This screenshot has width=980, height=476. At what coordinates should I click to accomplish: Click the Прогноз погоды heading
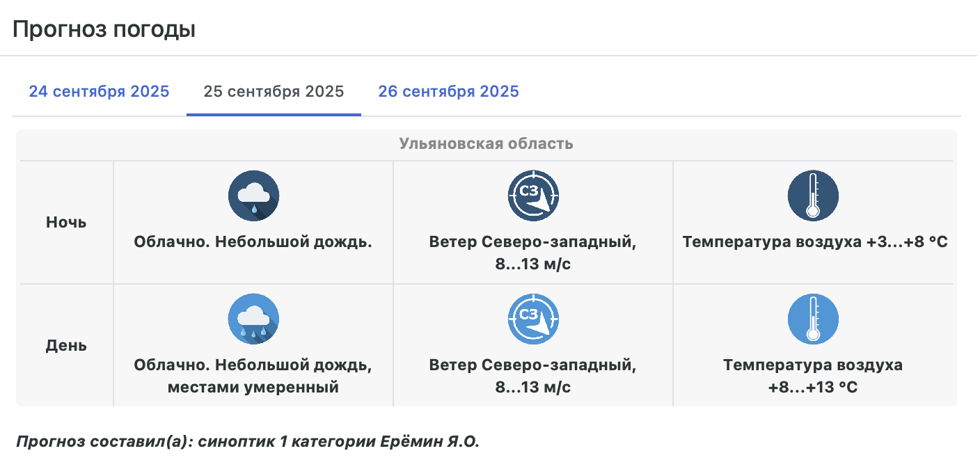[x=104, y=30]
